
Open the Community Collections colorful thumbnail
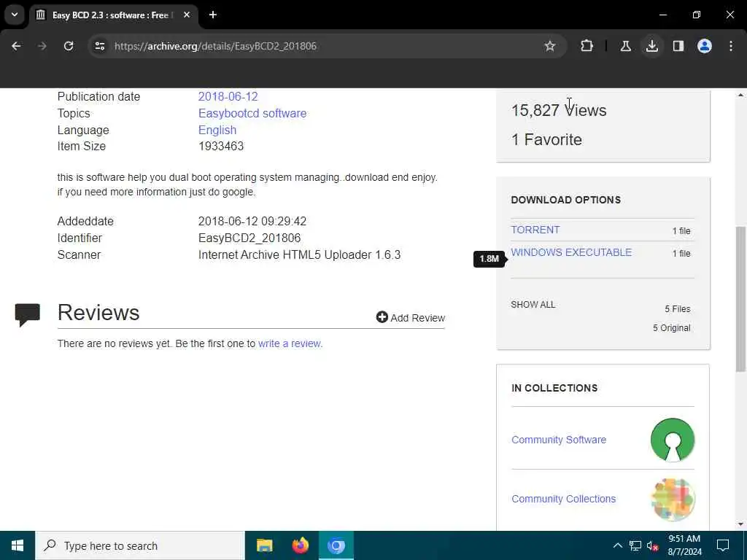673,499
